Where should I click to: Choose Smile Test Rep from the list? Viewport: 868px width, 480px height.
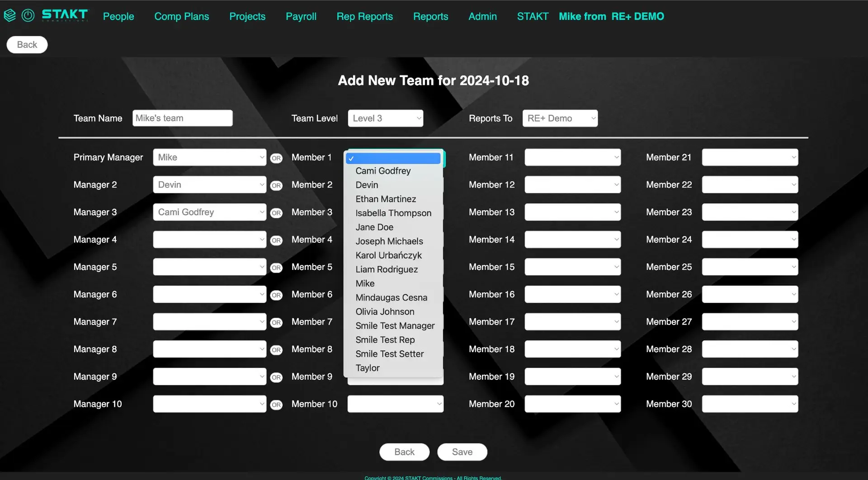(385, 339)
